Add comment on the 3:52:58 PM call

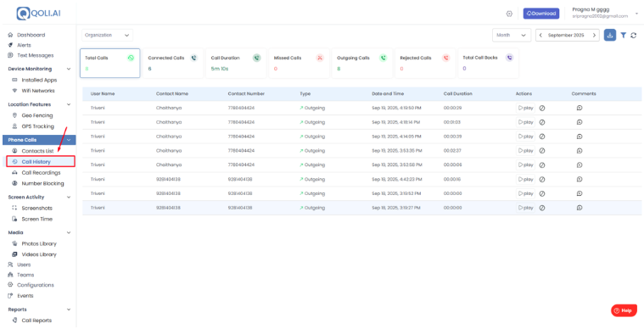pyautogui.click(x=580, y=164)
